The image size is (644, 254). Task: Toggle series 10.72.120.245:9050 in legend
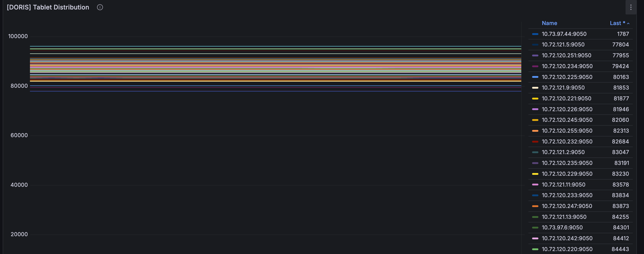pyautogui.click(x=567, y=120)
